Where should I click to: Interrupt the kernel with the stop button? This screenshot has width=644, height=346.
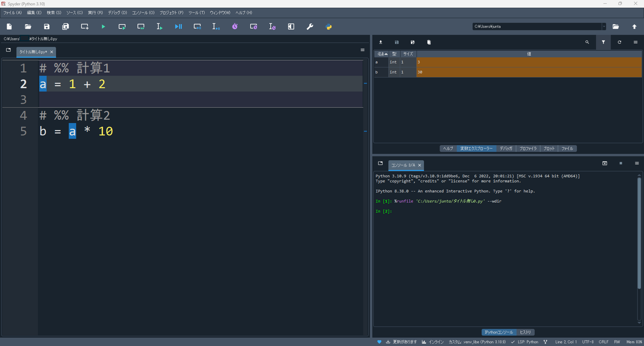(621, 163)
